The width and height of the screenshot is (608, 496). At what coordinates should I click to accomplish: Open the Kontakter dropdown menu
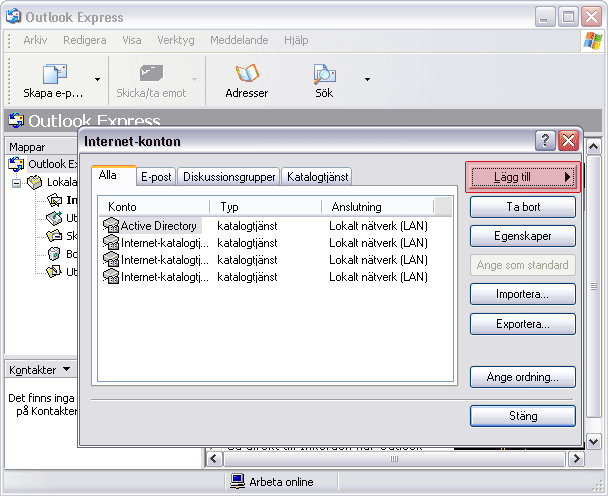pyautogui.click(x=66, y=370)
